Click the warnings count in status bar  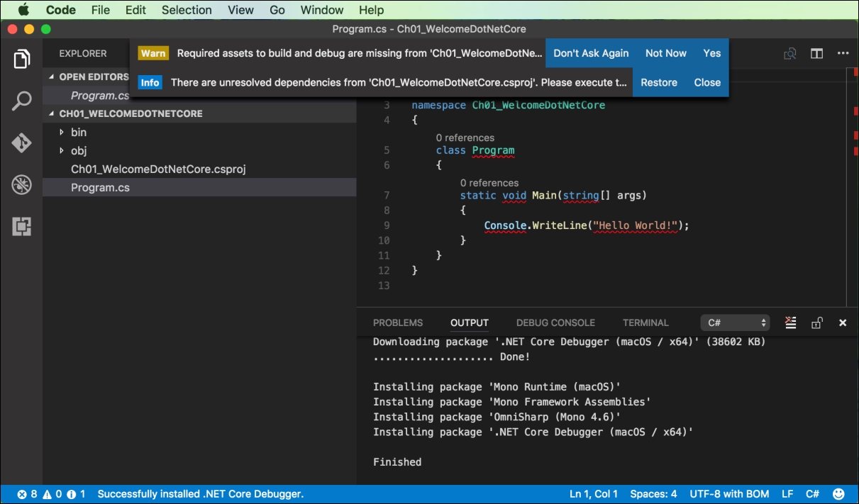[52, 494]
